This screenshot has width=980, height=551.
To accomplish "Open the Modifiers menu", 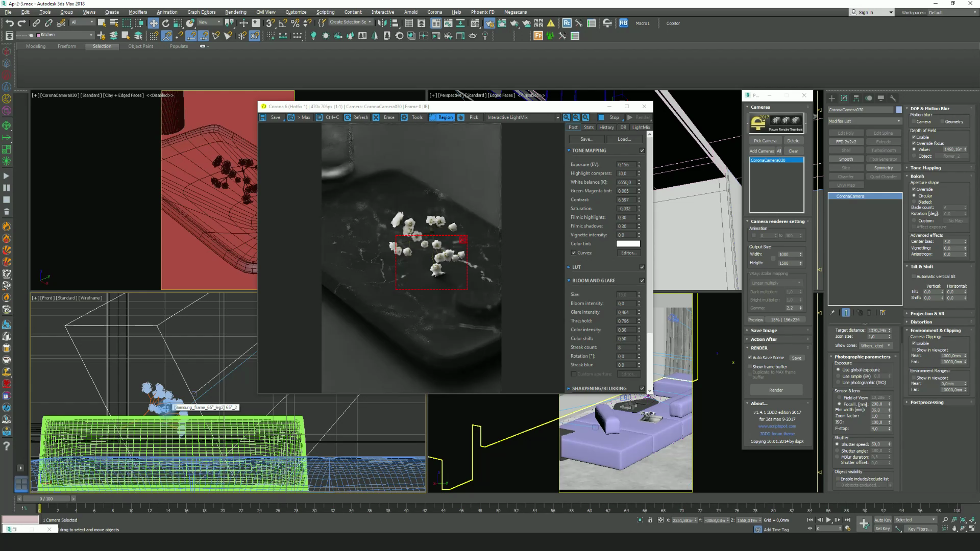I will point(138,12).
